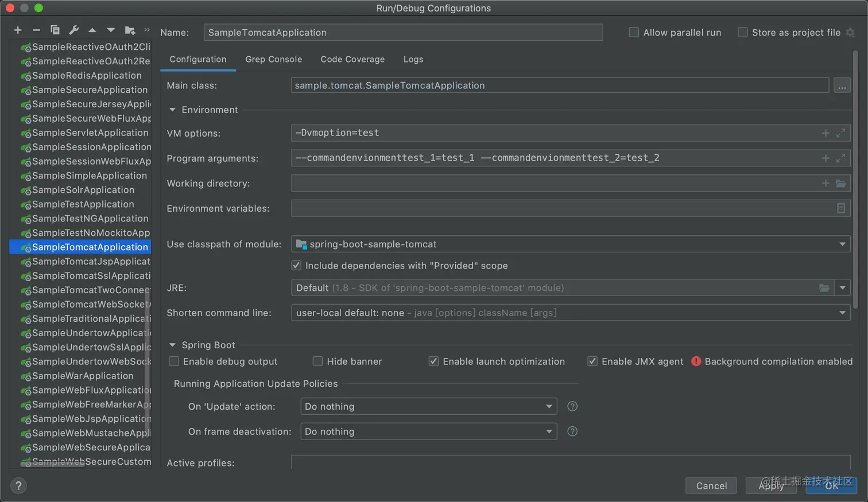Collapse the Environment section
868x502 pixels.
tap(172, 110)
